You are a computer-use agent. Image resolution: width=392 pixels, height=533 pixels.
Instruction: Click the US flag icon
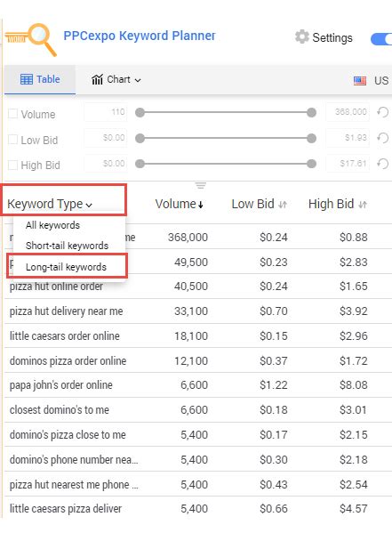[x=360, y=81]
